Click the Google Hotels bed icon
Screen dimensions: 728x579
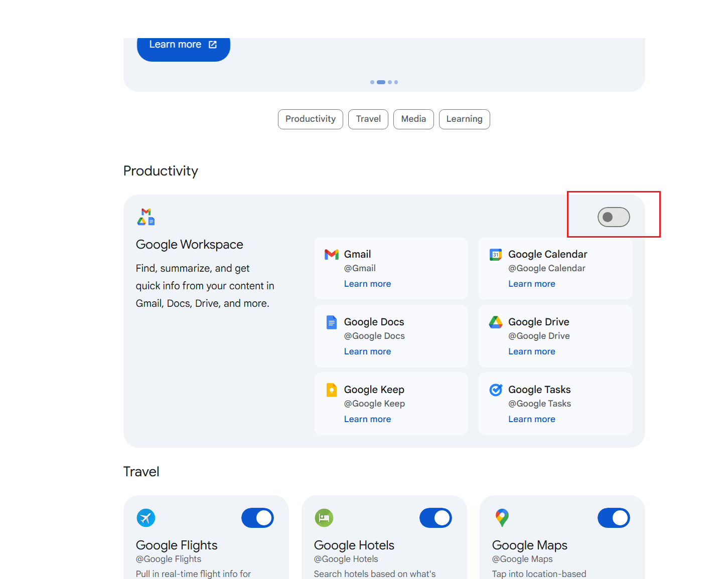coord(324,518)
